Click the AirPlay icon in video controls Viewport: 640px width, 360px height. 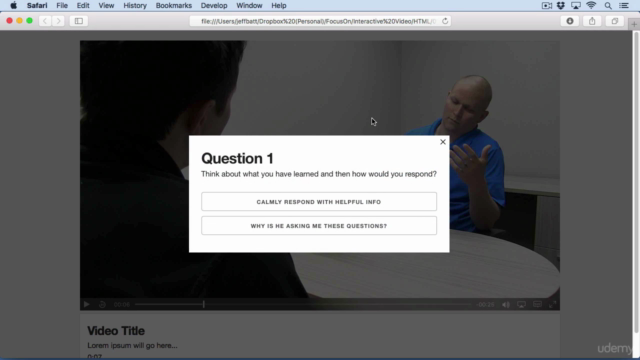[x=521, y=304]
